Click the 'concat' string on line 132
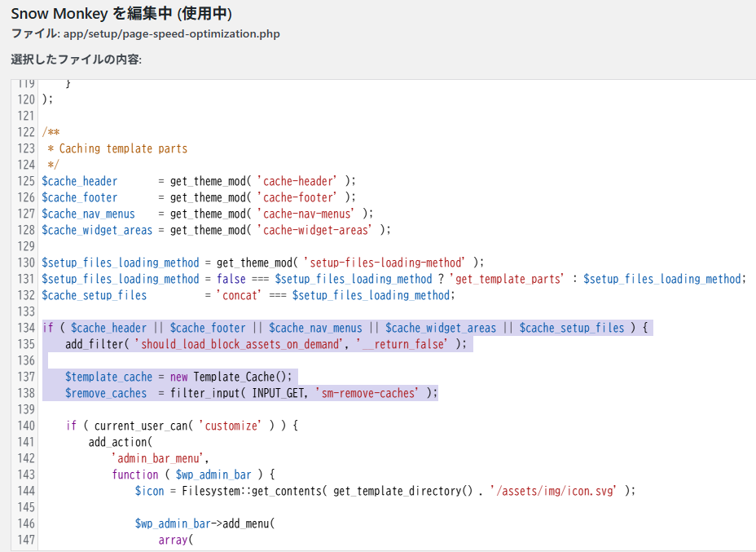This screenshot has height=552, width=756. click(238, 295)
